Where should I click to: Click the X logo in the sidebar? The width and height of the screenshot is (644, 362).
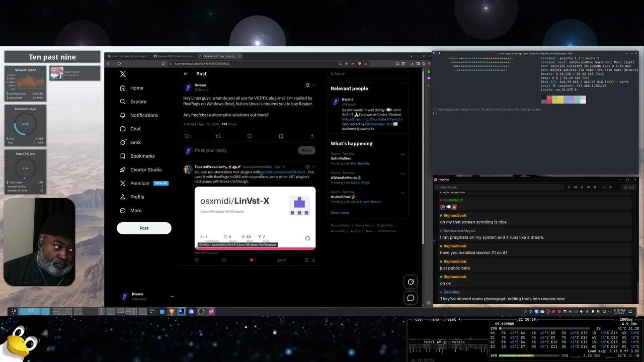pos(123,74)
